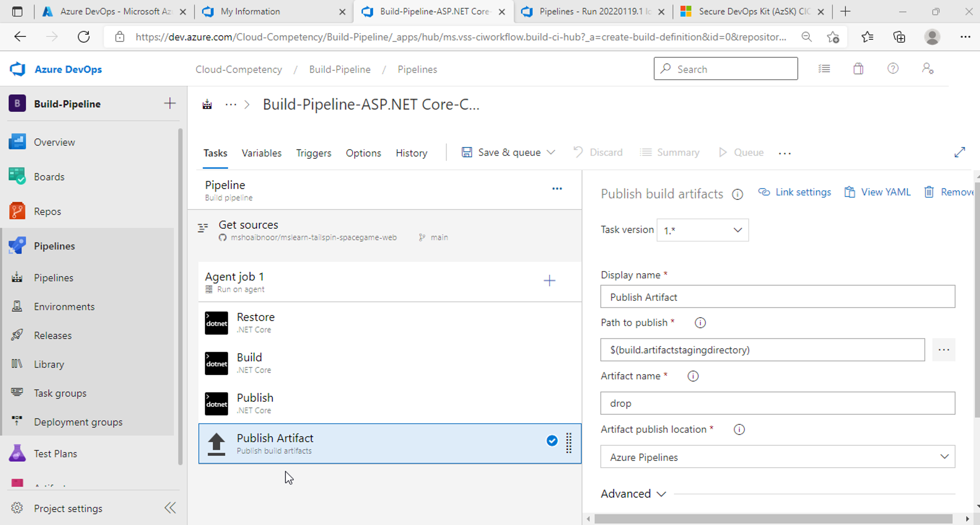Click Pipelines breadcrumb link
The image size is (980, 525).
pos(417,69)
